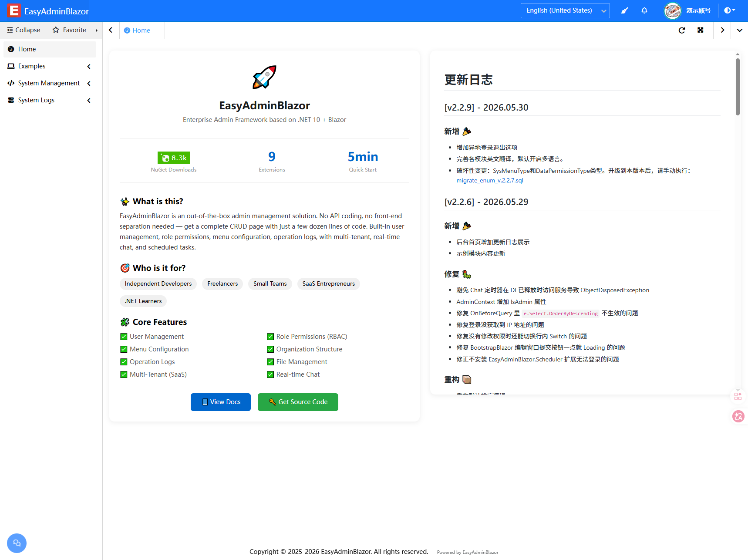The height and width of the screenshot is (560, 748).
Task: Click the 9 Extensions count
Action: tap(272, 157)
